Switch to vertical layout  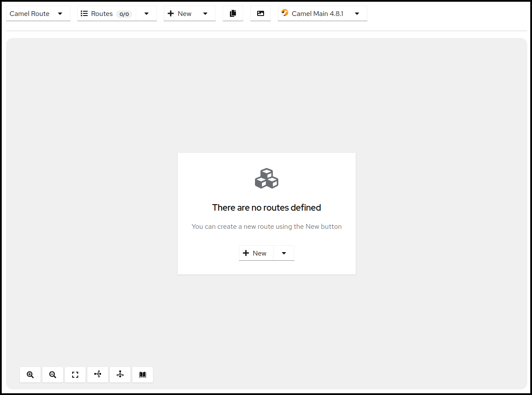tap(120, 375)
